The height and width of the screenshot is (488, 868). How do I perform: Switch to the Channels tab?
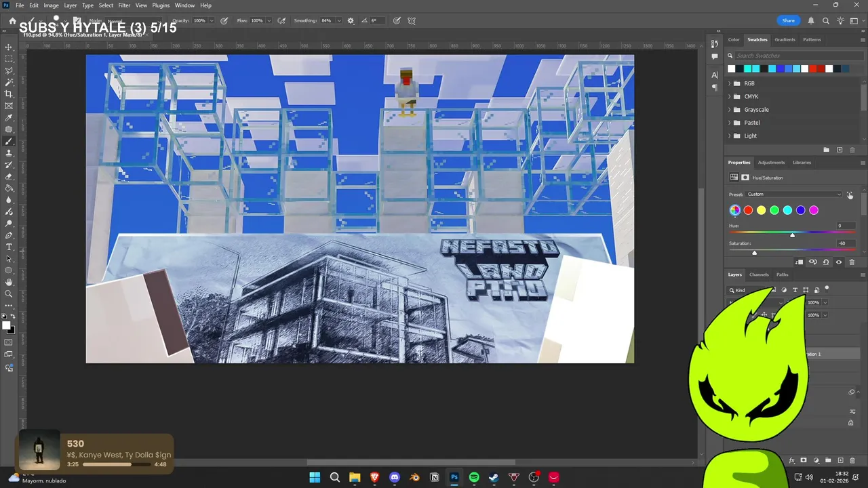759,274
